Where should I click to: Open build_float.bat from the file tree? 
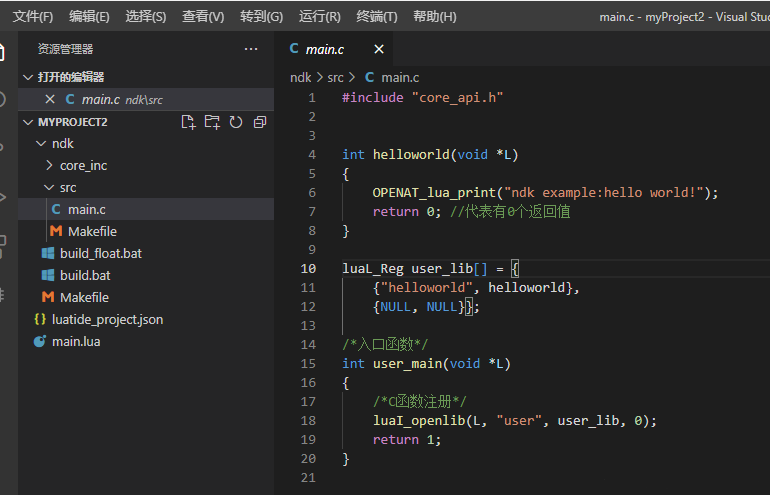coord(100,254)
